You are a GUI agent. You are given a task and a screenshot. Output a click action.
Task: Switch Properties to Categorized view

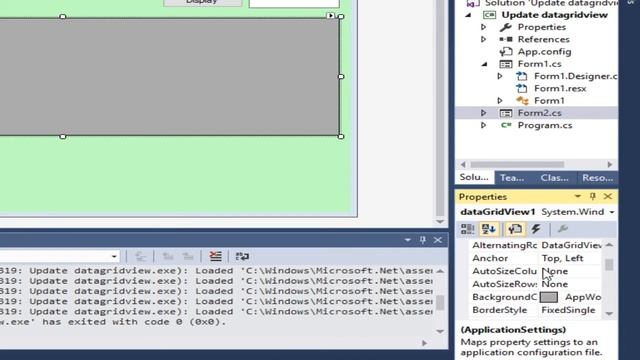(x=467, y=229)
